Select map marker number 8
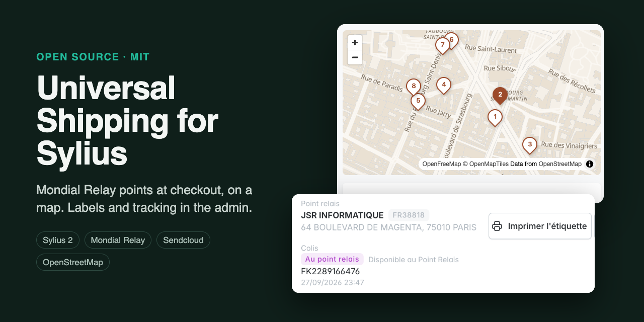The image size is (644, 322). [x=414, y=87]
